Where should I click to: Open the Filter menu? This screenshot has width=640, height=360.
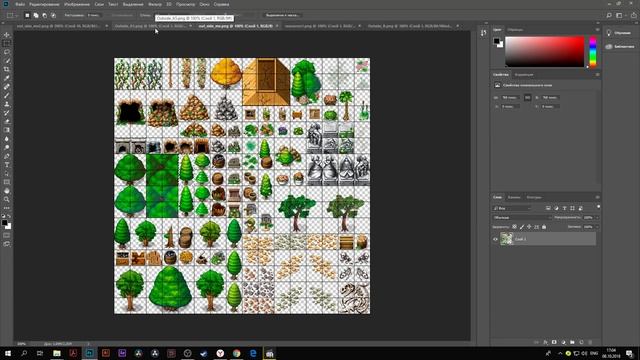coord(155,4)
